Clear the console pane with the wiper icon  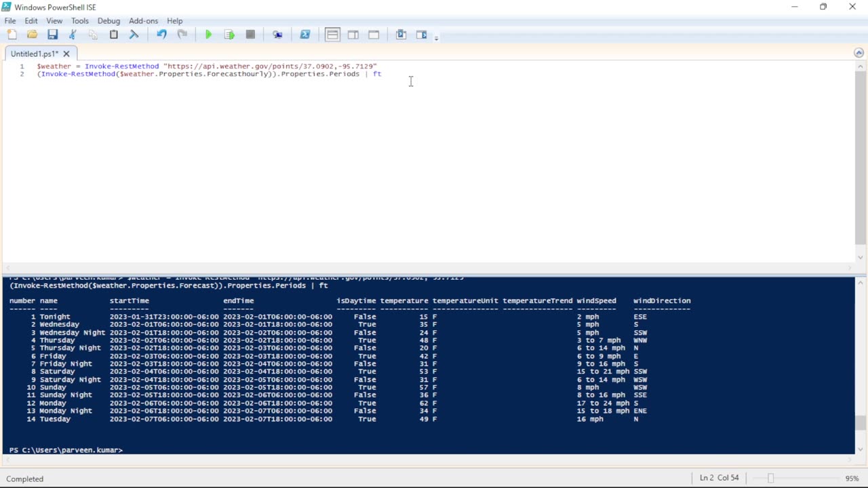tap(134, 35)
